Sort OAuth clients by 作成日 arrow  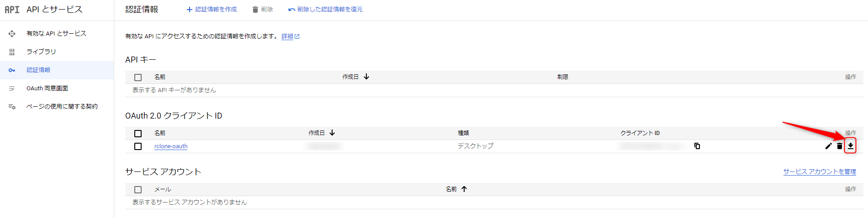click(x=332, y=133)
